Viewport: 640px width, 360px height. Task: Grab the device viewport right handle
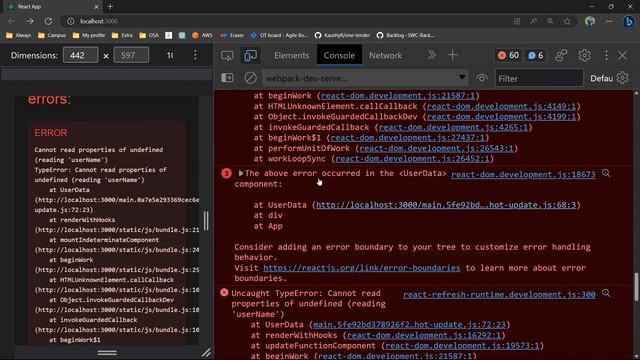[x=206, y=221]
